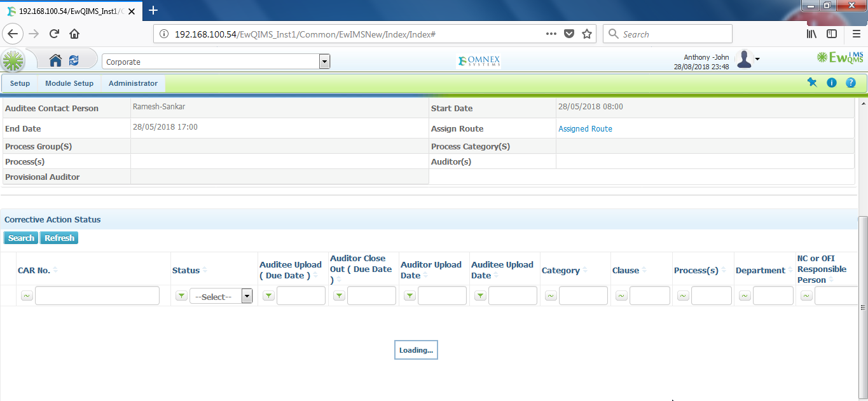The height and width of the screenshot is (401, 868).
Task: Open the Assigned Route link
Action: (x=585, y=128)
